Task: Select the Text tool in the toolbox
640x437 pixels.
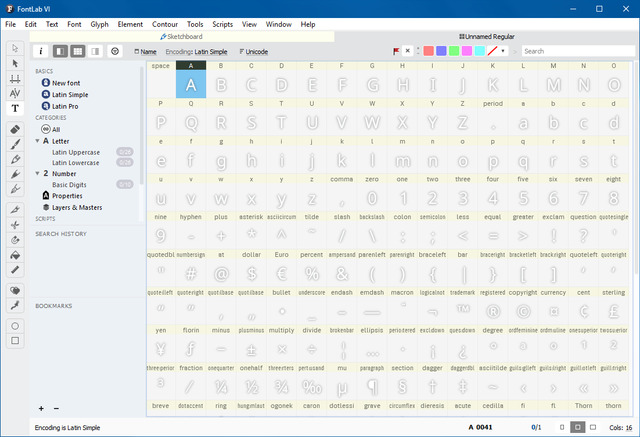Action: [15, 108]
